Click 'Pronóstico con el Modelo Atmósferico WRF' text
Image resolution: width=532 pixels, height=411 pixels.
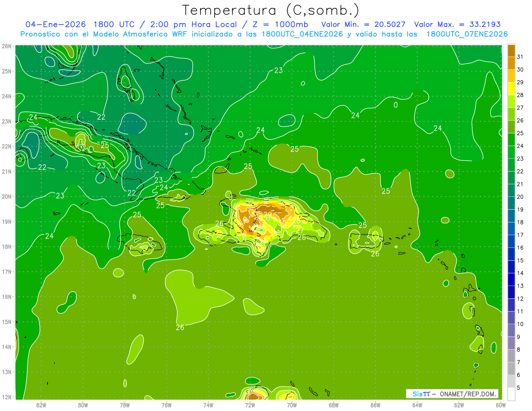click(104, 34)
